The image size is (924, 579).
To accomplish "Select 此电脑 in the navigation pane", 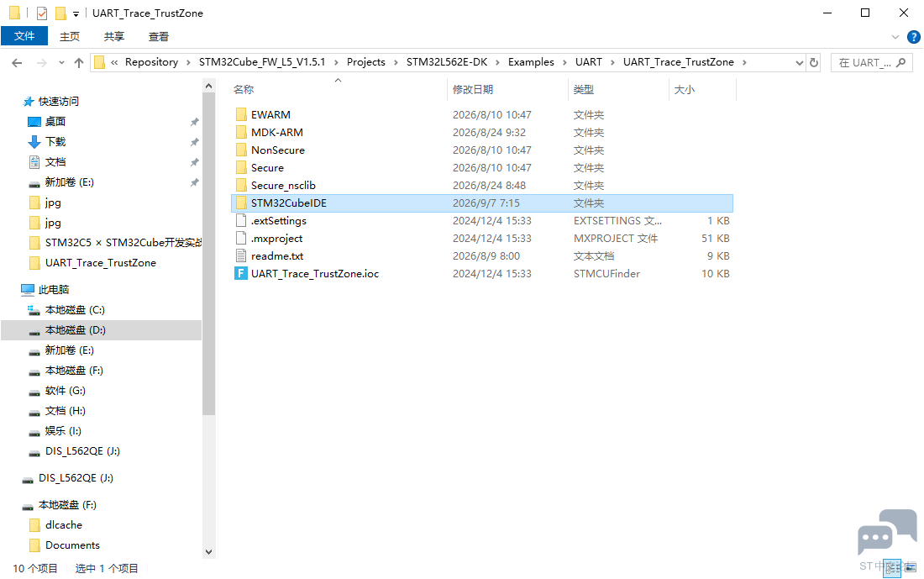I will [54, 289].
